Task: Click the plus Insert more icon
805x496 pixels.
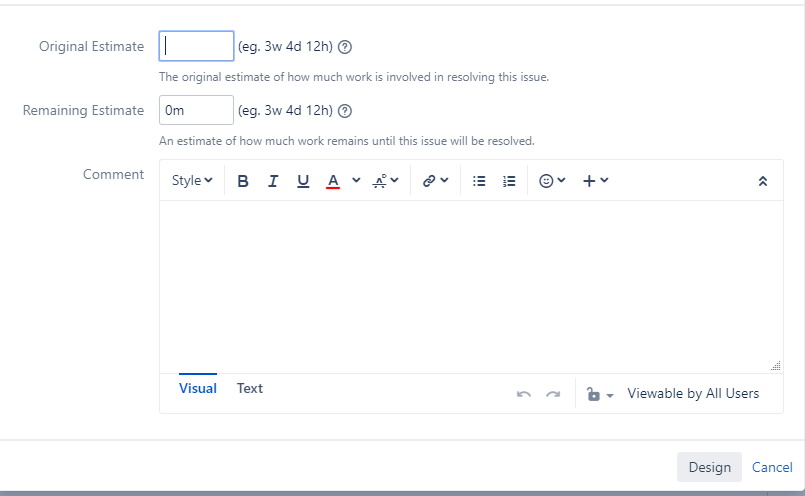Action: (x=589, y=181)
